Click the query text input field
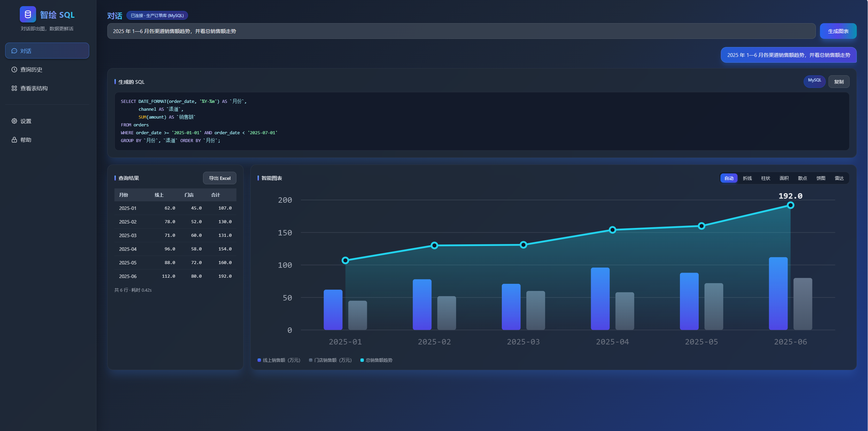Image resolution: width=868 pixels, height=431 pixels. point(461,31)
